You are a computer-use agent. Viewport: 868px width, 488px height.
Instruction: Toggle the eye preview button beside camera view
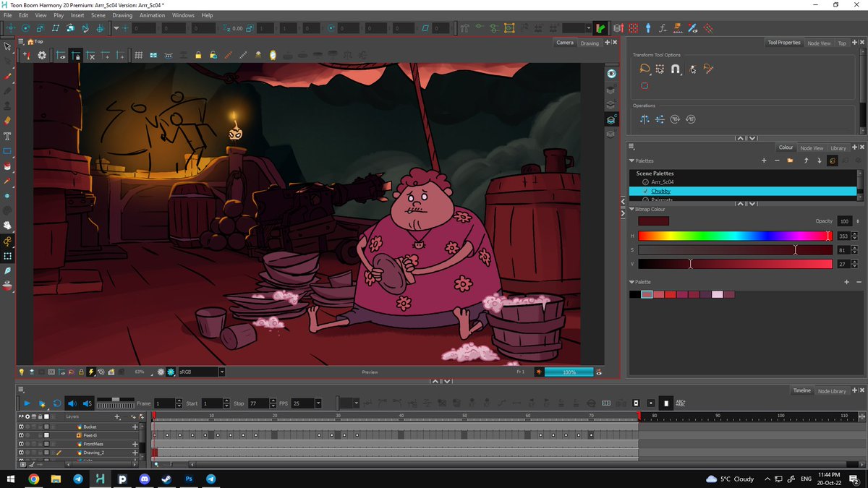pyautogui.click(x=611, y=74)
